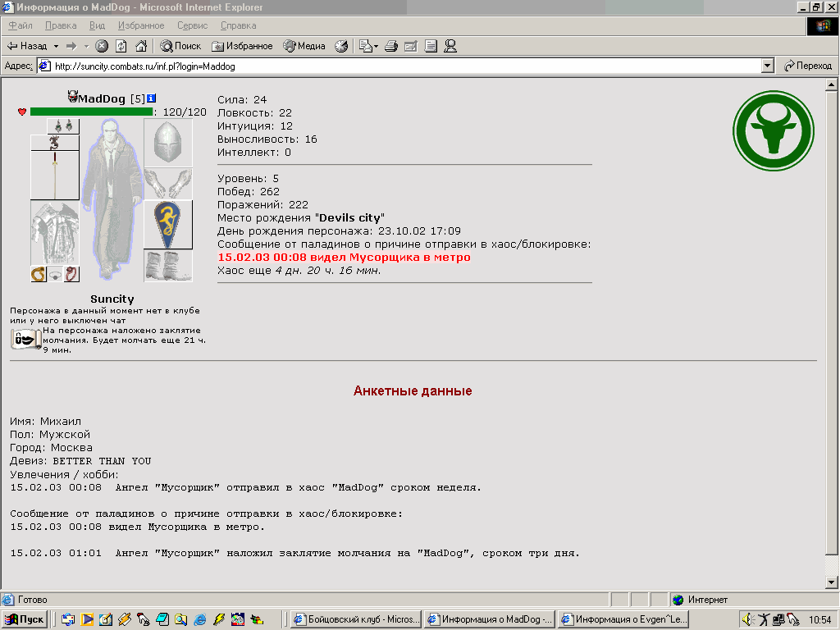Click the Show Desktop quick launch icon

(x=106, y=620)
